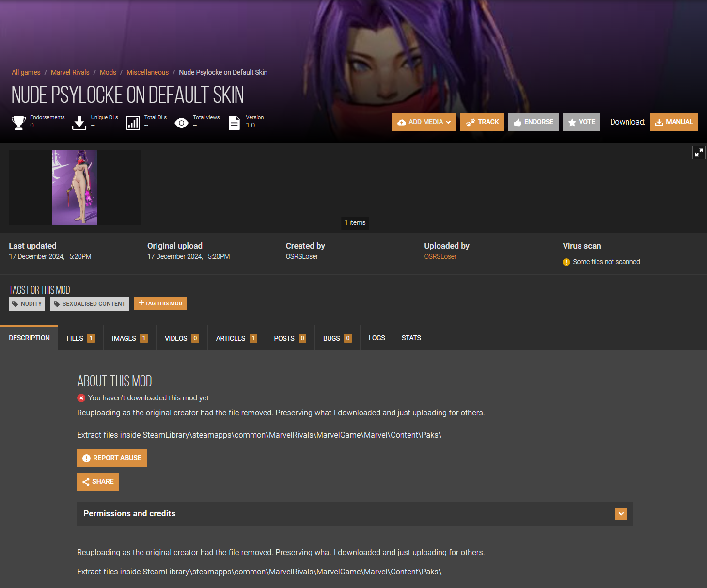This screenshot has width=707, height=588.
Task: Open the Bugs tab
Action: pyautogui.click(x=337, y=338)
